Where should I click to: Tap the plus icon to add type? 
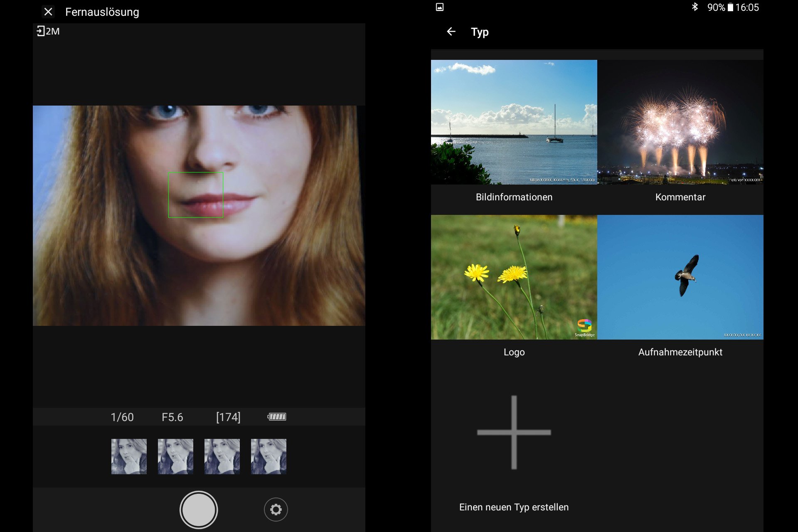[514, 432]
